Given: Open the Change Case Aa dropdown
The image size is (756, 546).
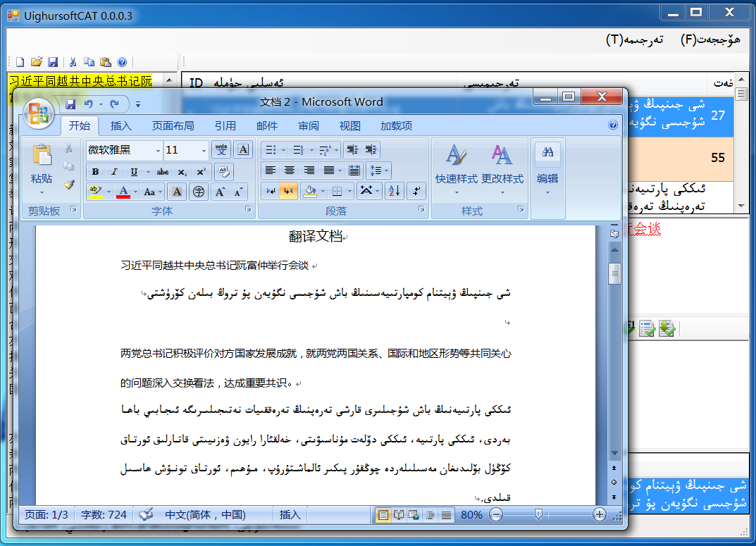Looking at the screenshot, I should point(152,192).
